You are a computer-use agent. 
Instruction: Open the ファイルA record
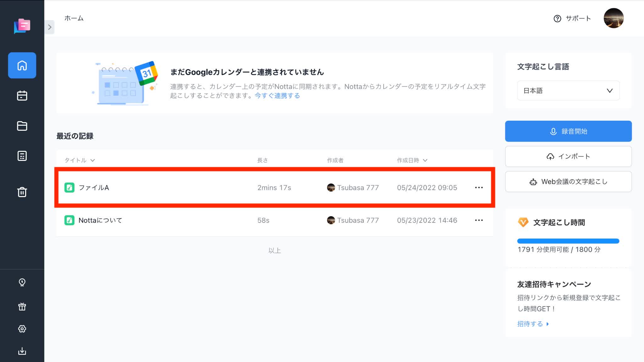click(275, 188)
